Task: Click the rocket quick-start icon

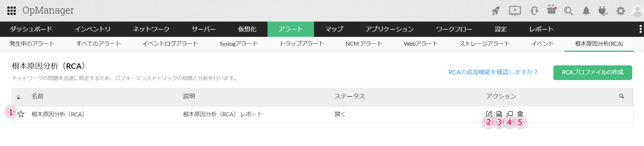Action: (x=496, y=11)
